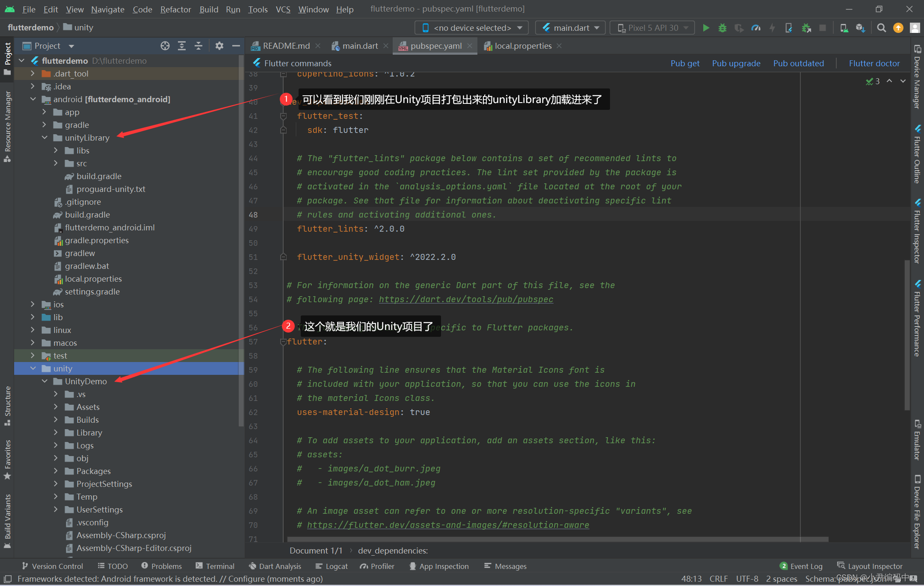The image size is (924, 586).
Task: Click the Flutter Hot Reload lightning icon
Action: pyautogui.click(x=772, y=28)
